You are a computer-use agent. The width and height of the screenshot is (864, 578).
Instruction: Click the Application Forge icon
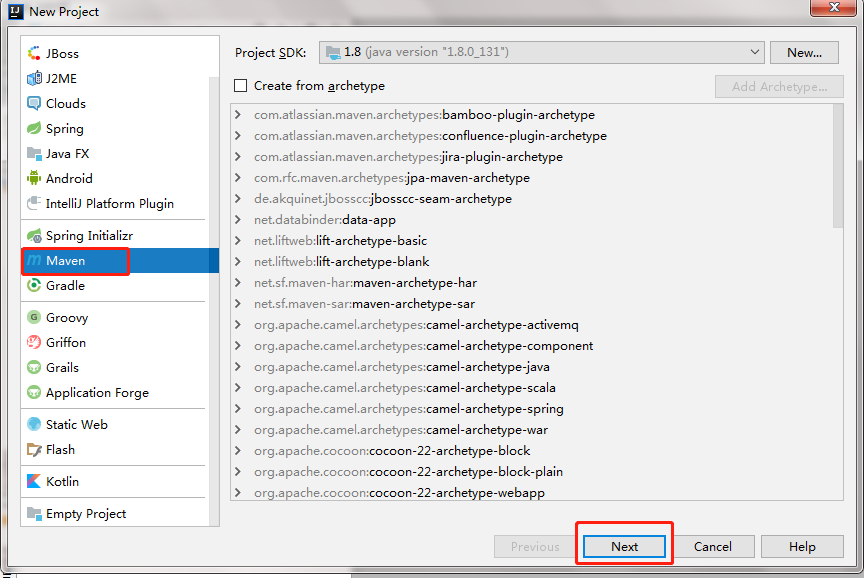point(34,393)
